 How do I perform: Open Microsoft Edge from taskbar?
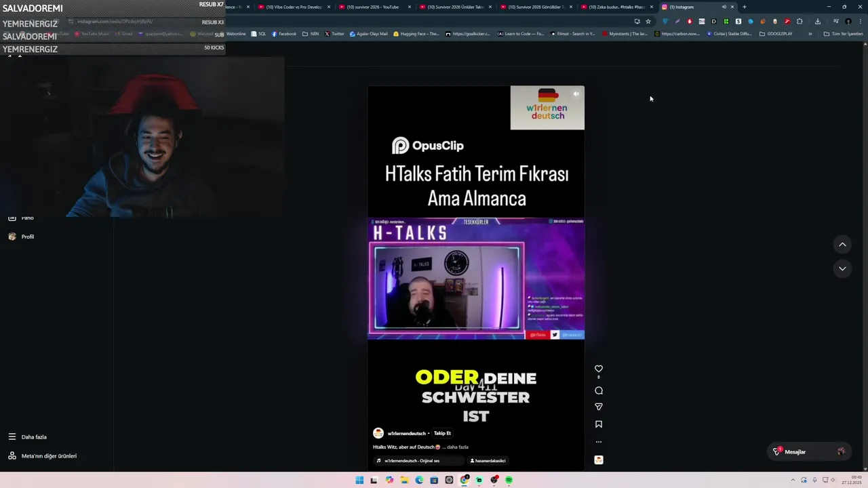(x=419, y=480)
